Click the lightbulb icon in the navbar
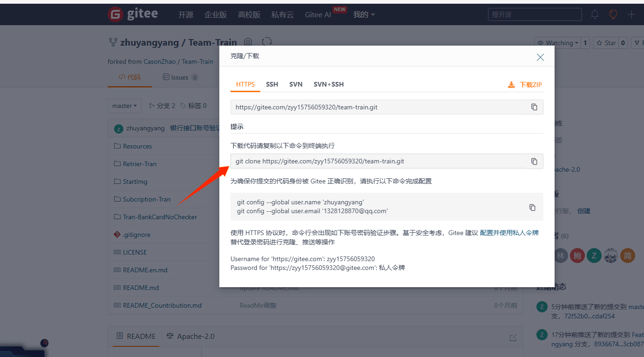Image resolution: width=644 pixels, height=357 pixels. click(613, 14)
